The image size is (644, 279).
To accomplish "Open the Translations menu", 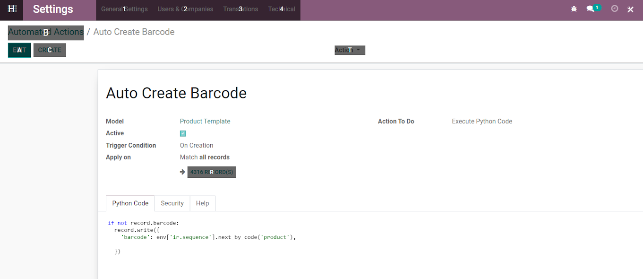I will pyautogui.click(x=240, y=9).
